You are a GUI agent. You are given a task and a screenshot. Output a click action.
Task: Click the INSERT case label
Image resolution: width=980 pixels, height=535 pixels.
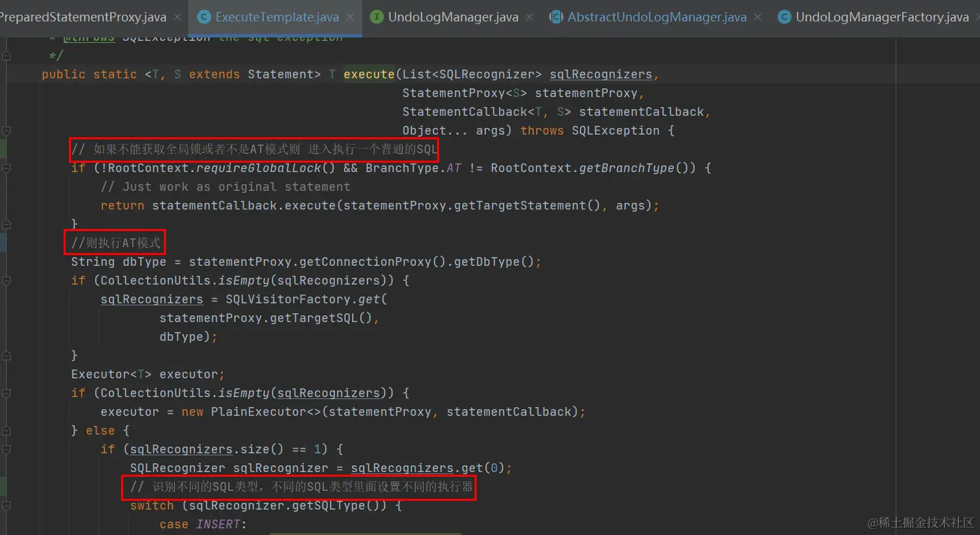click(x=218, y=524)
